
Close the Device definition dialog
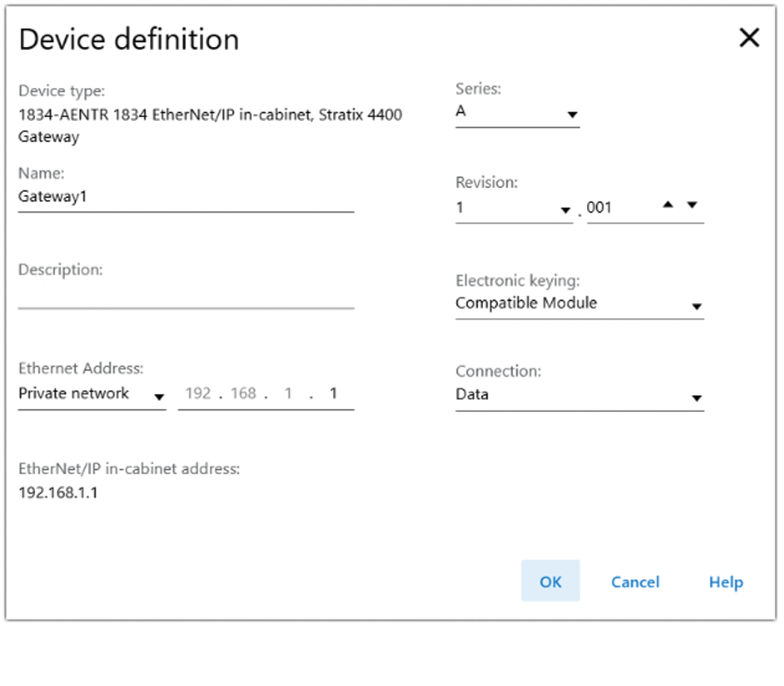[x=749, y=37]
